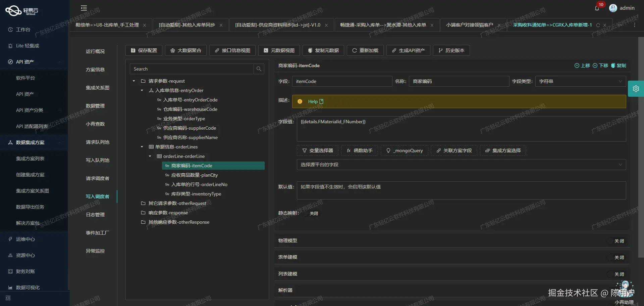Click 集成方案选择 button

503,150
